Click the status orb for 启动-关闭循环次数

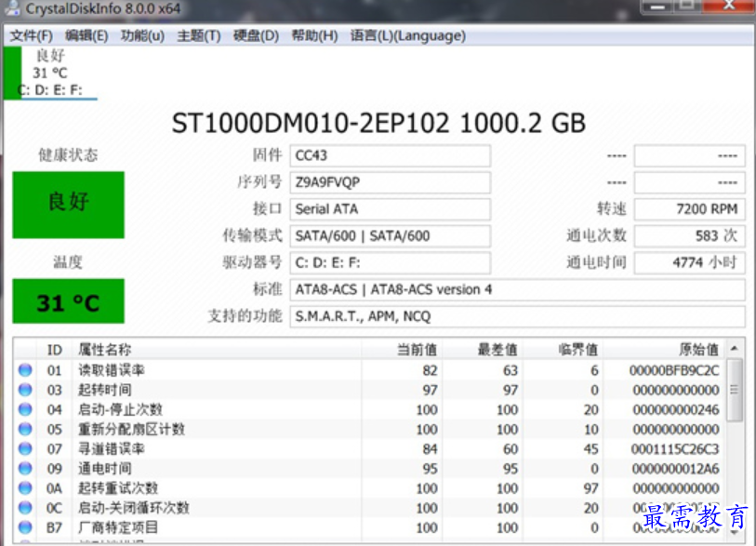pos(25,508)
